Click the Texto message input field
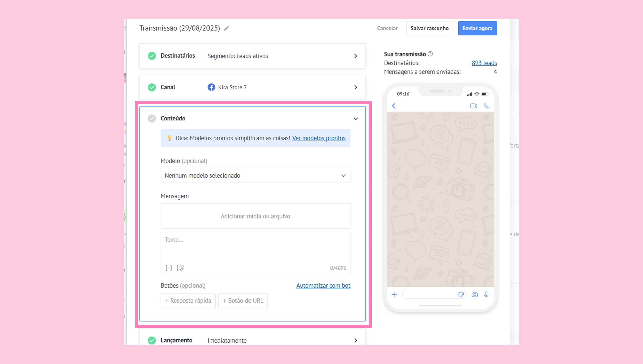 [255, 247]
